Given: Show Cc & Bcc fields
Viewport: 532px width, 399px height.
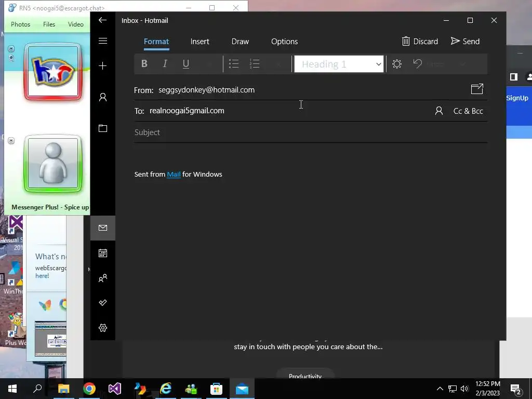Looking at the screenshot, I should pos(468,111).
